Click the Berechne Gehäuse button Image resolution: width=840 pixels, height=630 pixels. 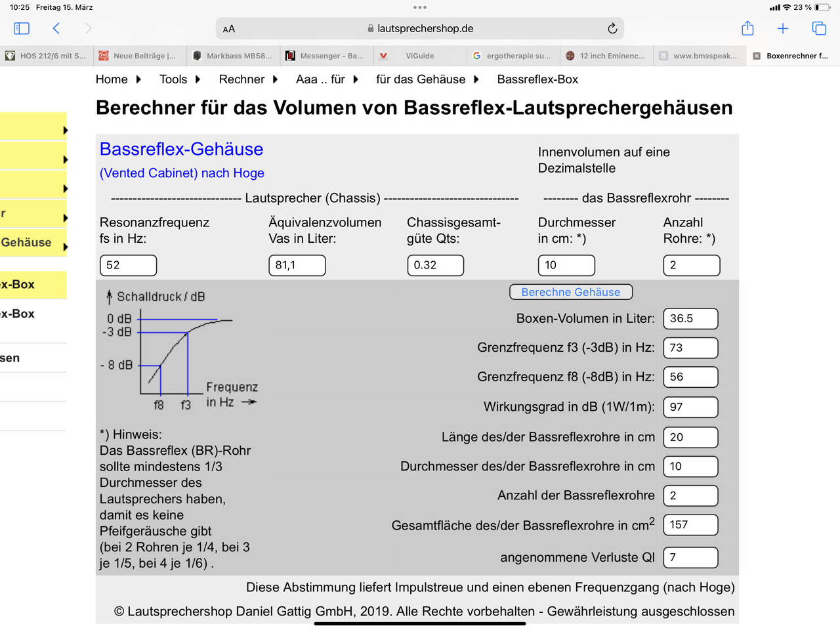click(x=571, y=292)
